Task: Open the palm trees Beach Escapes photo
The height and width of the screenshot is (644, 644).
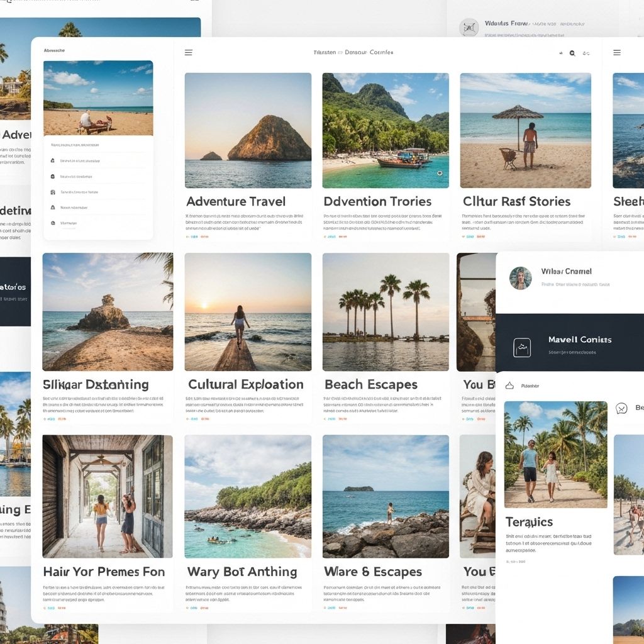Action: click(386, 312)
